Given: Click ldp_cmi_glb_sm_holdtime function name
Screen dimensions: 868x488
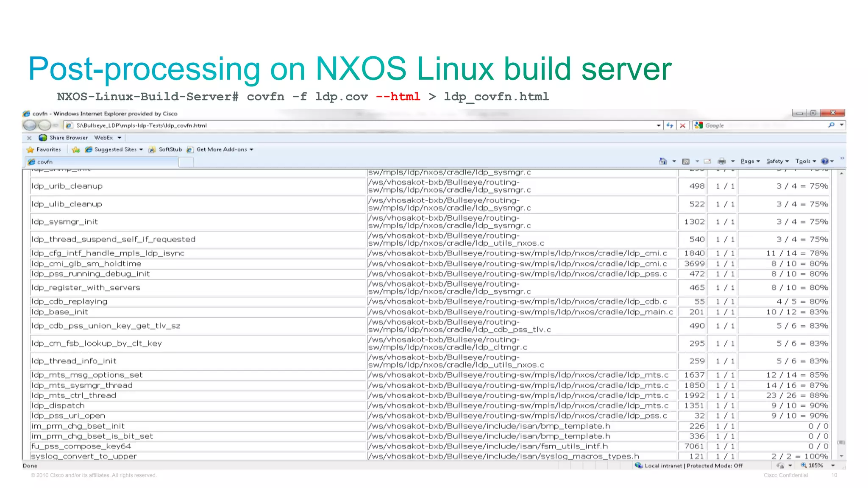Looking at the screenshot, I should pos(86,263).
